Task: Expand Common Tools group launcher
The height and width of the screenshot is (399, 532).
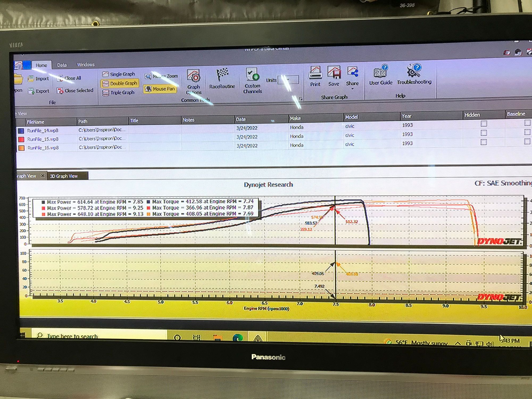Action: click(301, 99)
